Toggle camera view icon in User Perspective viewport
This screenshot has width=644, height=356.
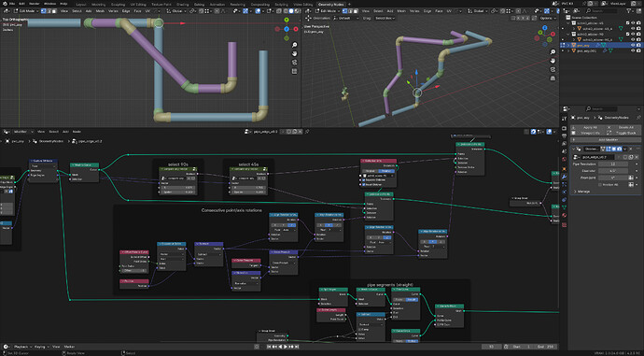point(553,69)
